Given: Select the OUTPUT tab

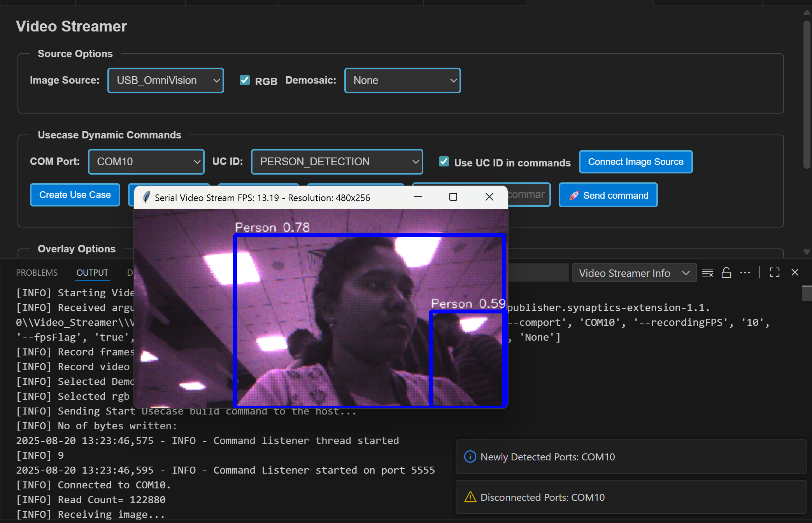Looking at the screenshot, I should [x=92, y=273].
